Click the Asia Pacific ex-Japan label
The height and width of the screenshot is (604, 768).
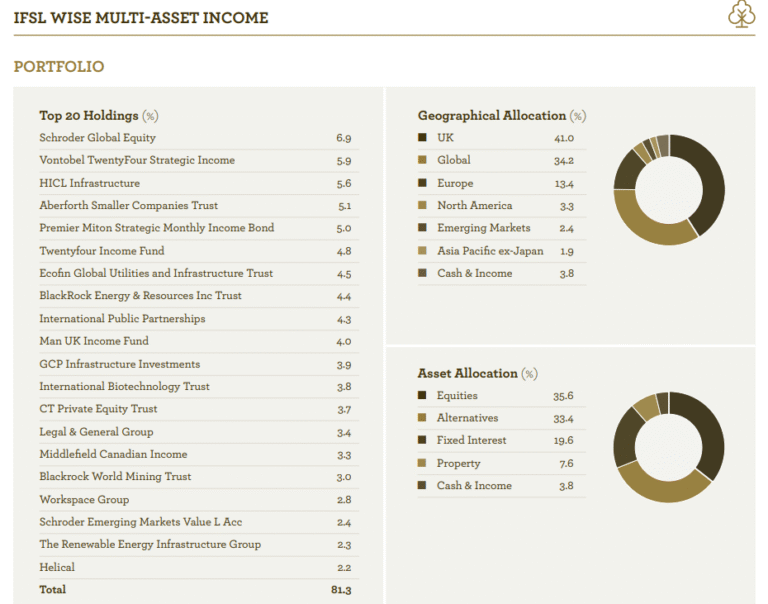coord(490,251)
